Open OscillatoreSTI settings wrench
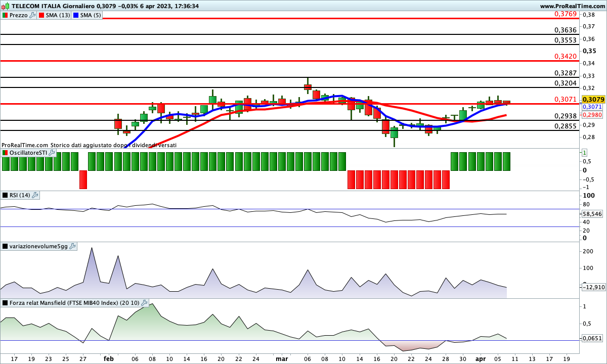Screen dimensions: 607x364 point(51,153)
